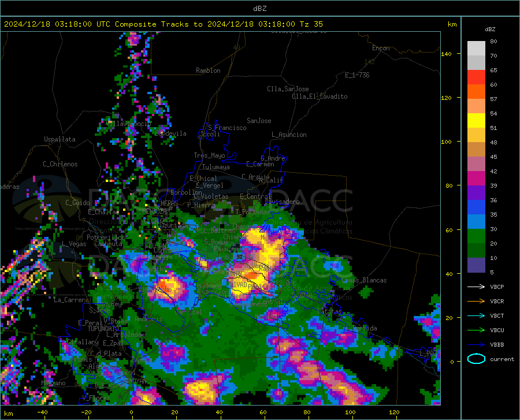Image resolution: width=520 pixels, height=420 pixels.
Task: Click the orange VBCR arrow symbol
Action: pos(476,301)
